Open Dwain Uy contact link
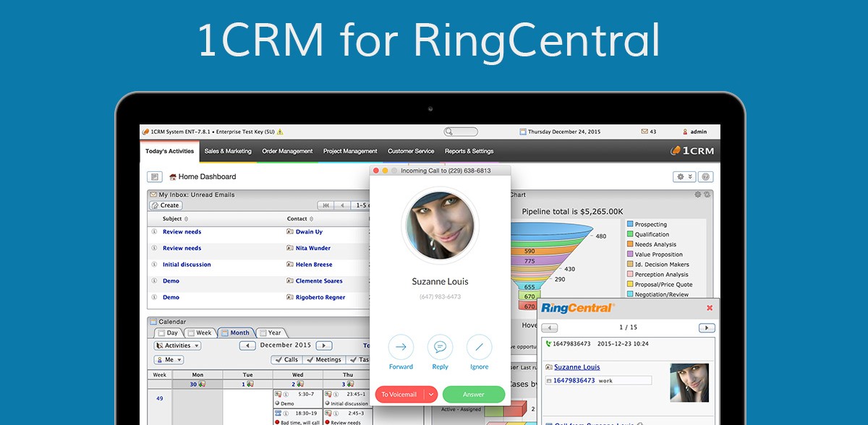868x425 pixels. [309, 232]
